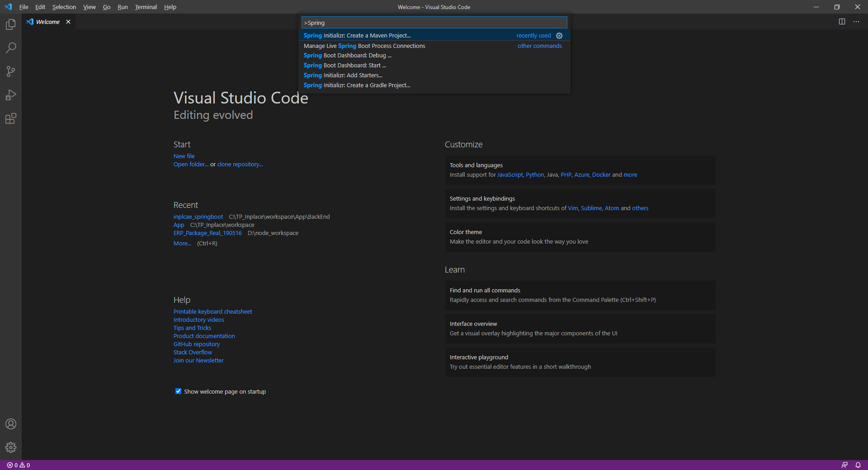The image size is (868, 470).
Task: Install Docker support link
Action: (601, 175)
